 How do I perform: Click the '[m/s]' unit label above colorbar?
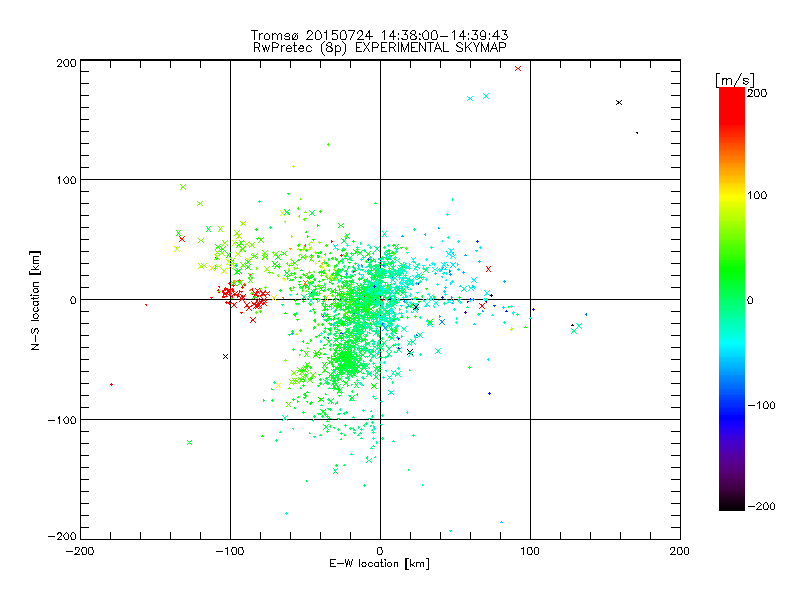coord(735,80)
